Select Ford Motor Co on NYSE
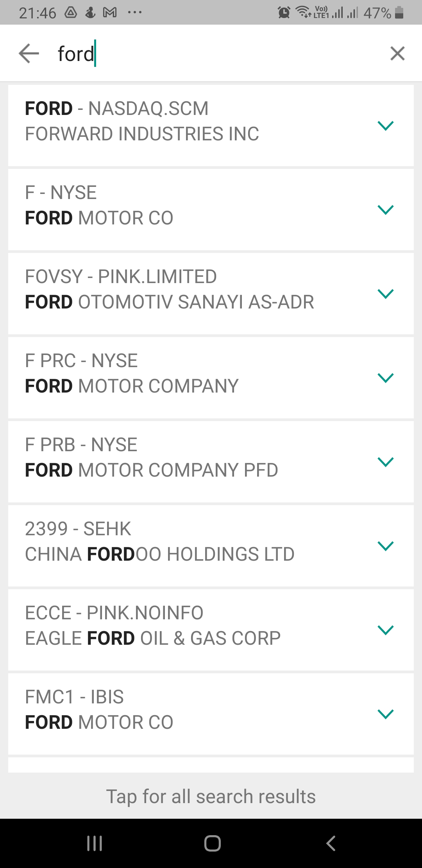This screenshot has width=422, height=868. (176, 210)
